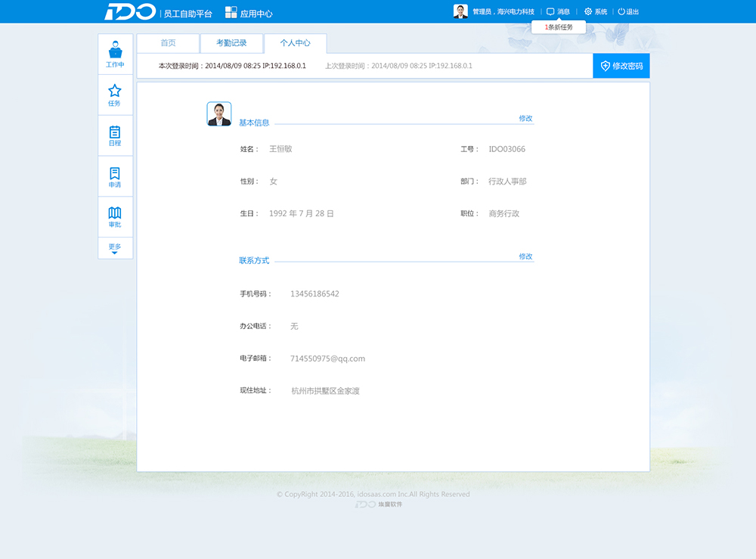Open 应用中心 grid icon in header

pyautogui.click(x=231, y=12)
